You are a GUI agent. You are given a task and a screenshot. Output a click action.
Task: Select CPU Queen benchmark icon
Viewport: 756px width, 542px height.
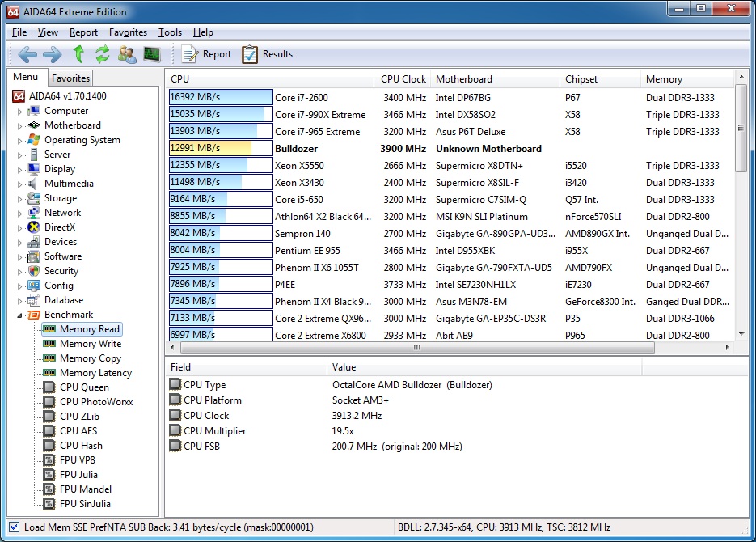49,387
